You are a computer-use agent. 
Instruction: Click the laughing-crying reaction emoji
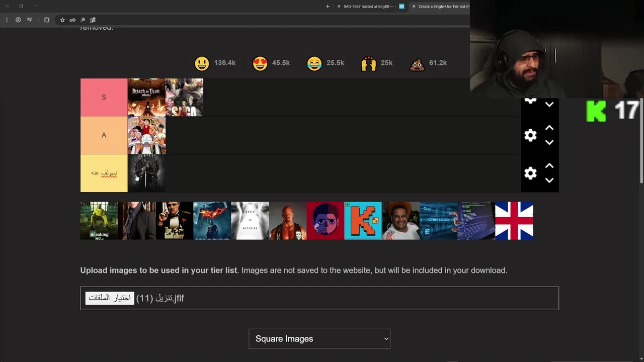[314, 63]
